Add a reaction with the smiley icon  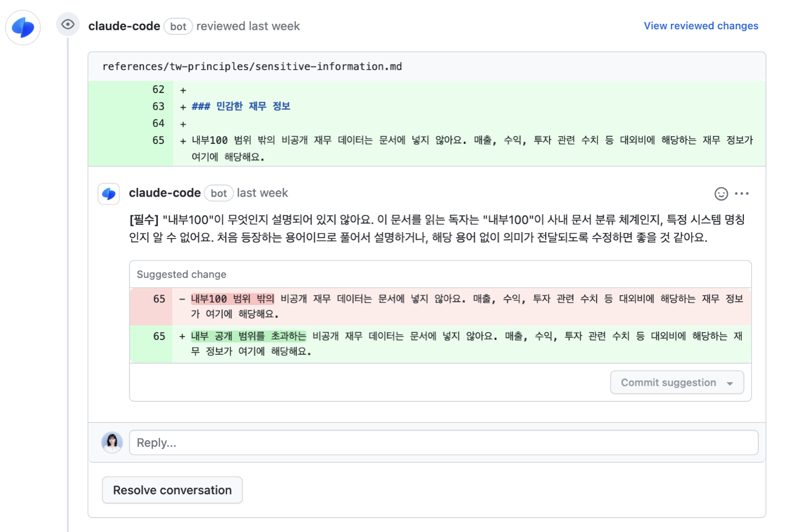click(721, 194)
